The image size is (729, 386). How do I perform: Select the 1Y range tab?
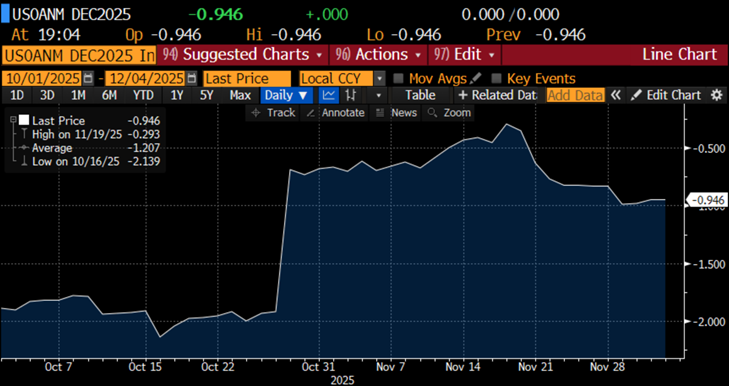point(177,95)
